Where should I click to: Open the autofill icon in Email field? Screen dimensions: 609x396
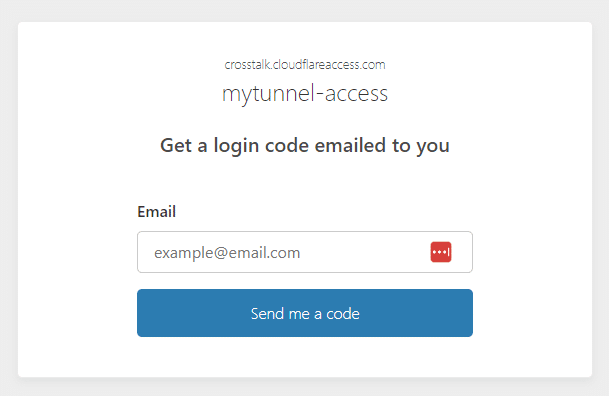coord(441,252)
